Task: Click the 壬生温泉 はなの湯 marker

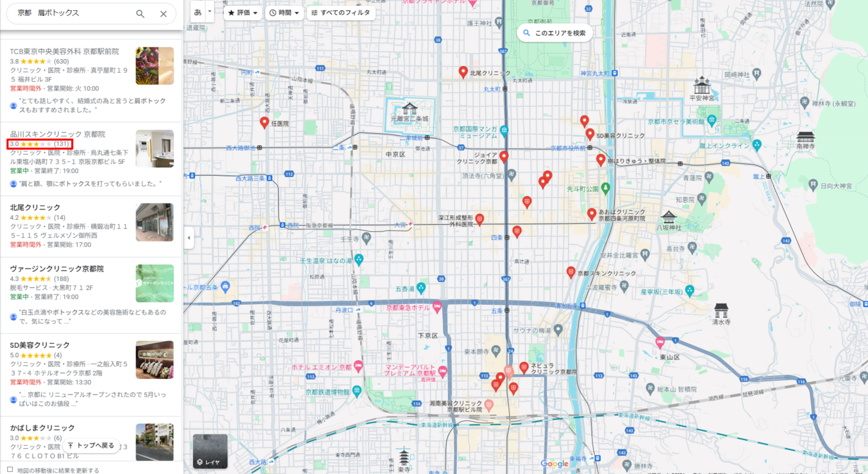Action: pos(358,259)
